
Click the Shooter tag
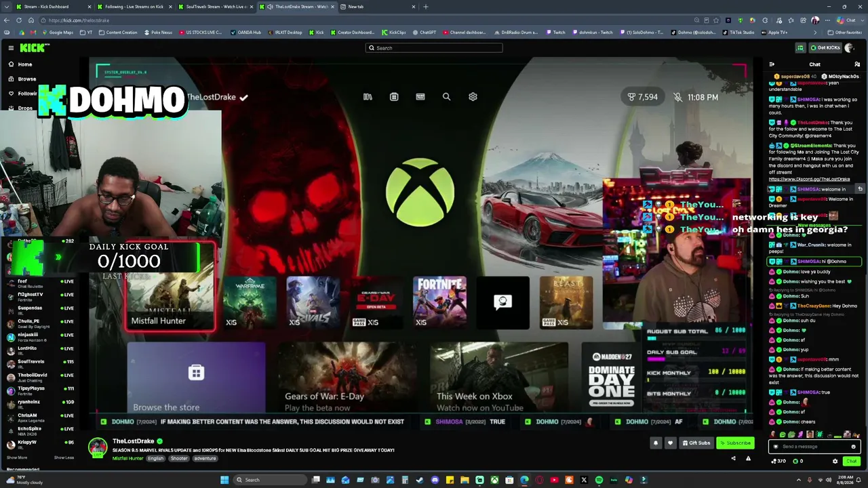(179, 459)
